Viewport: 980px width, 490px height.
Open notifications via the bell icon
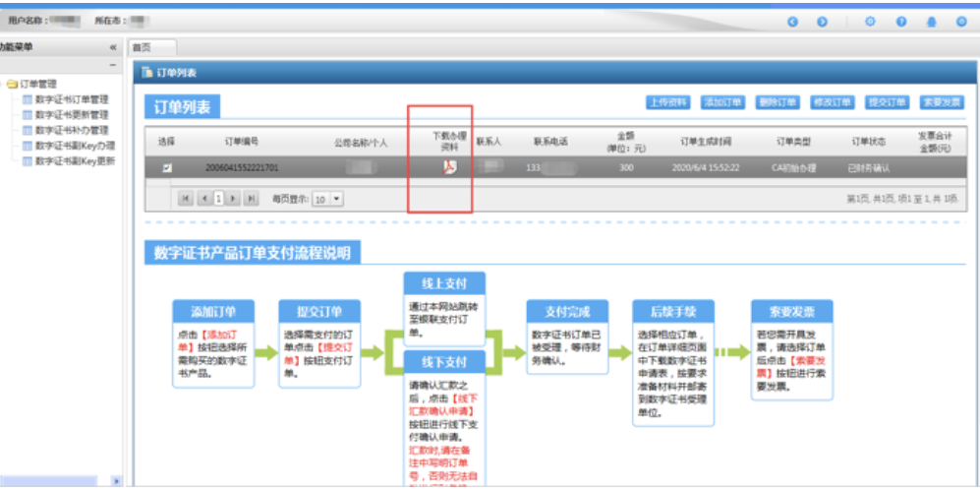pos(931,22)
